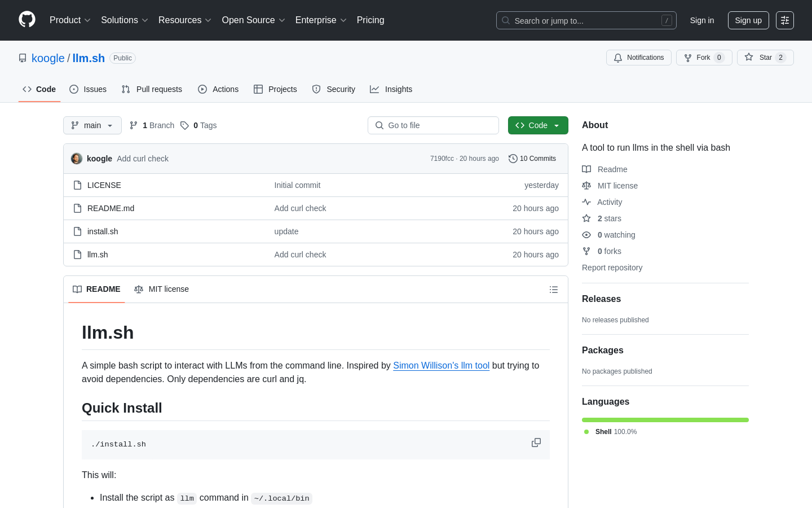The width and height of the screenshot is (812, 508).
Task: Open the main branch selector dropdown
Action: (x=92, y=125)
